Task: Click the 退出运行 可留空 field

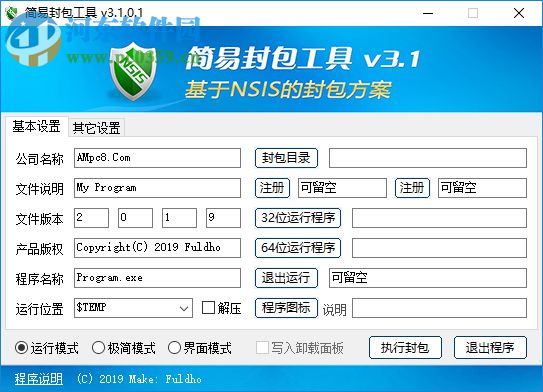Action: click(428, 278)
